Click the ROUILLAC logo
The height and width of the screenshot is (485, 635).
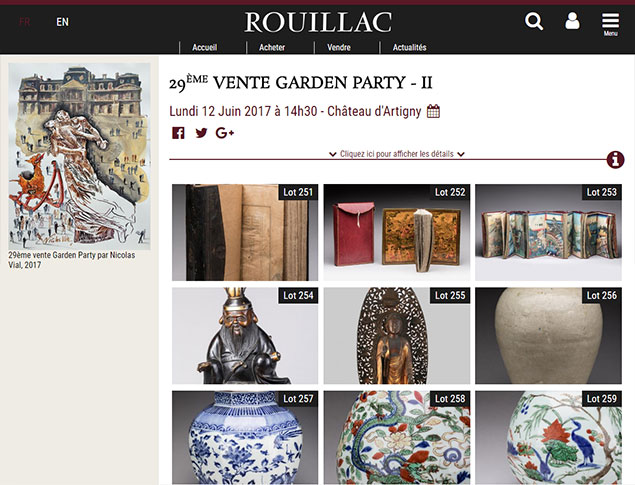(318, 22)
